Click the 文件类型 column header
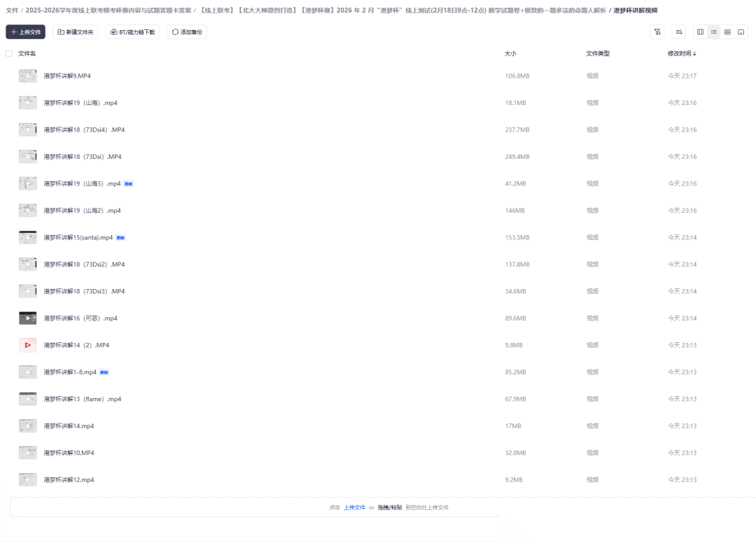 598,54
